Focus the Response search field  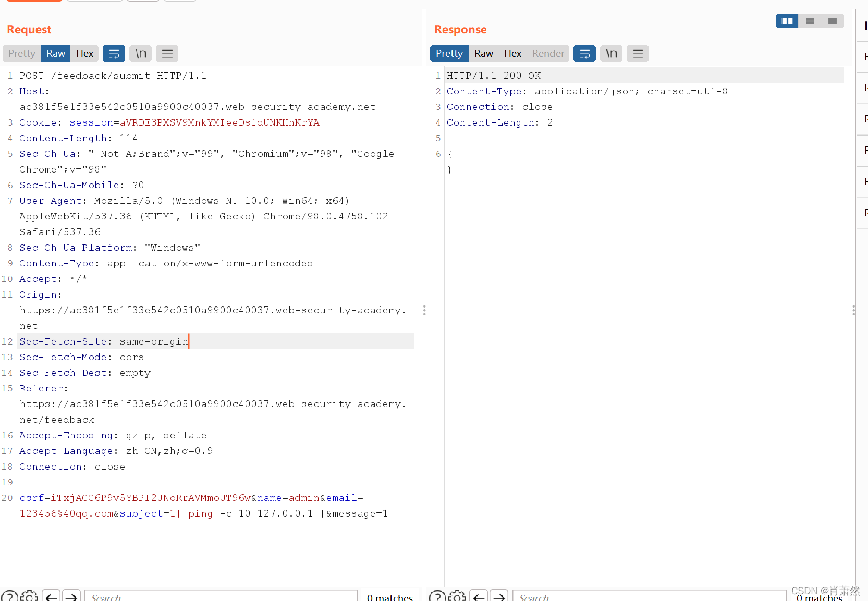pyautogui.click(x=650, y=596)
